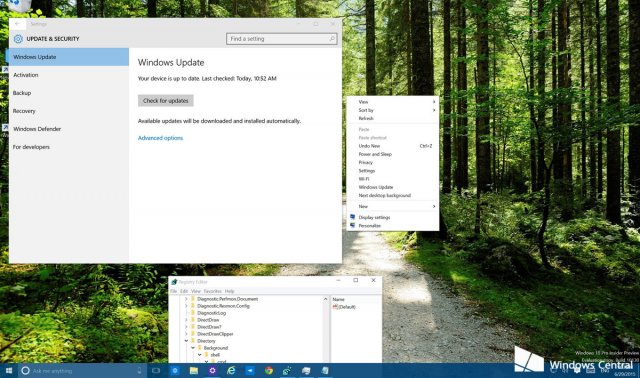This screenshot has height=378, width=640.
Task: Click the (Default) value icon in Registry Editor
Action: (x=335, y=307)
